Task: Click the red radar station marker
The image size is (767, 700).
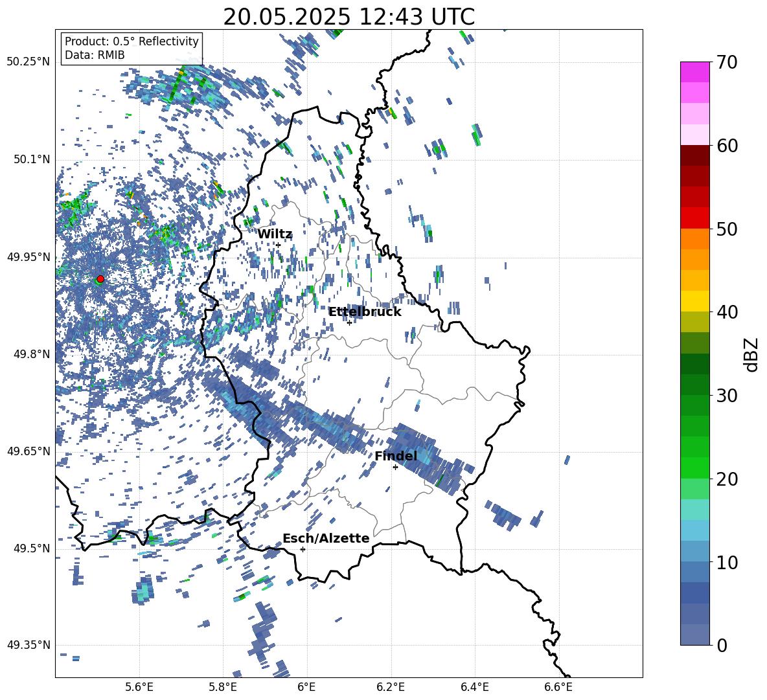Action: (100, 279)
